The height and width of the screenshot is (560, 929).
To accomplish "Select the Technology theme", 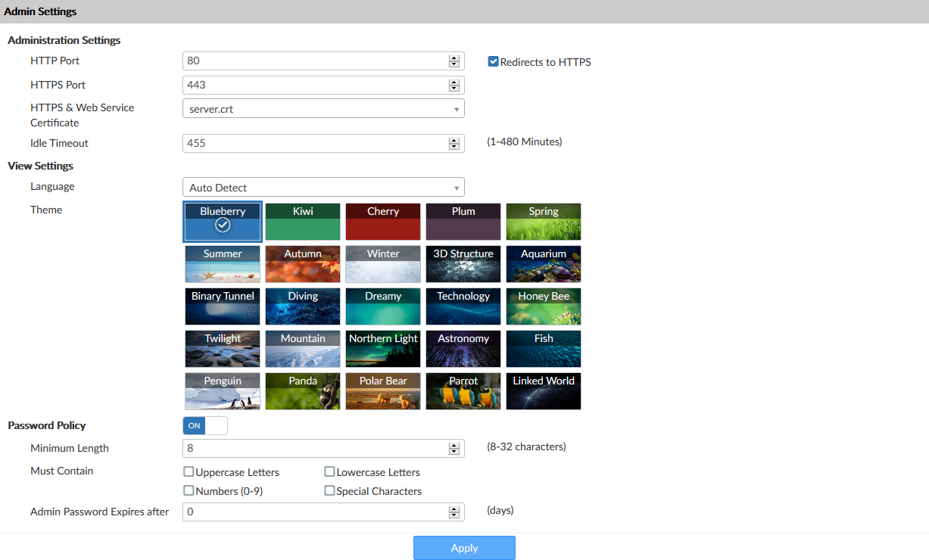I will [463, 306].
